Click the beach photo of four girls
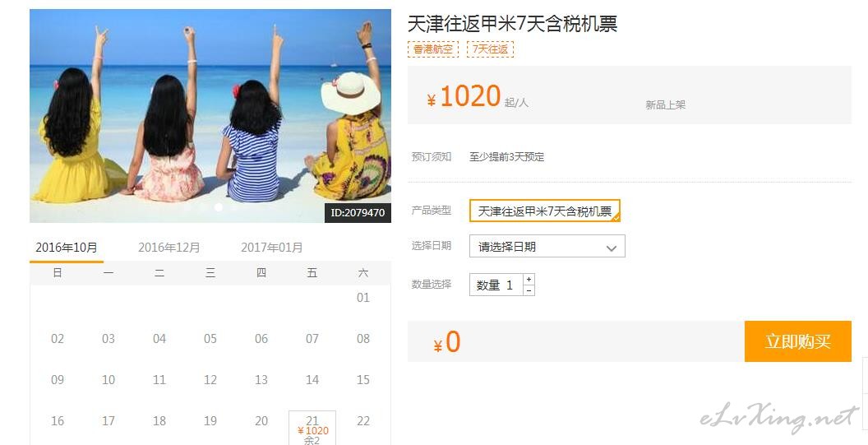The width and height of the screenshot is (868, 445). tap(210, 116)
